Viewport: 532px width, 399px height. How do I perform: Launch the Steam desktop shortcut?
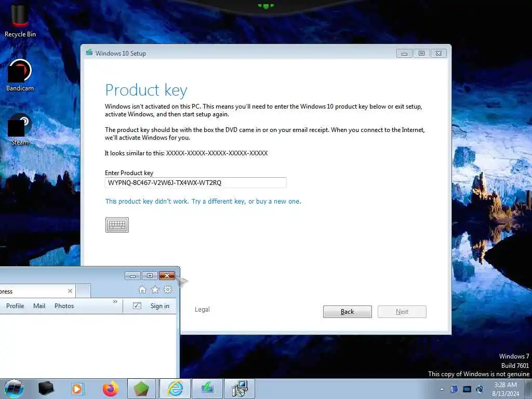pos(20,129)
